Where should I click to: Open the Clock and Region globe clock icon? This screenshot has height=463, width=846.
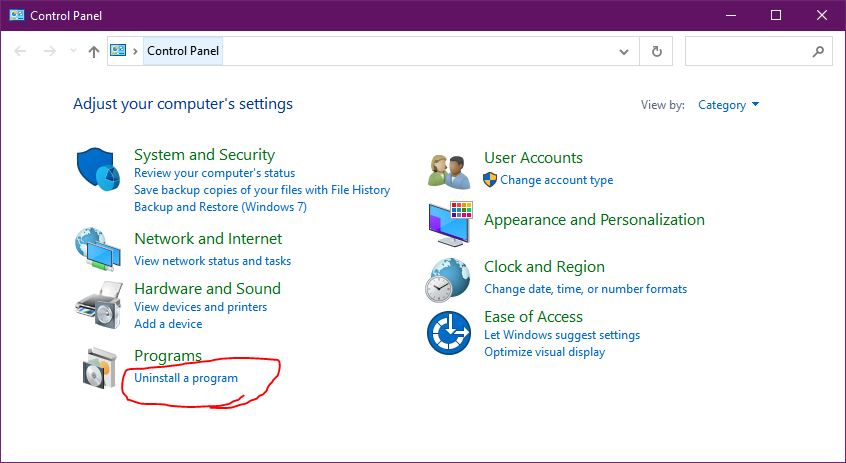pyautogui.click(x=448, y=280)
